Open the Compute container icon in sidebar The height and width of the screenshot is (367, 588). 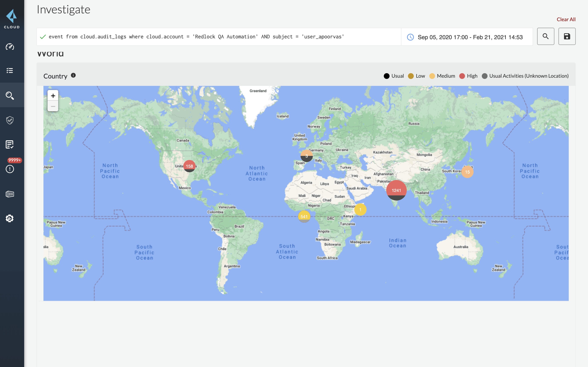(10, 194)
